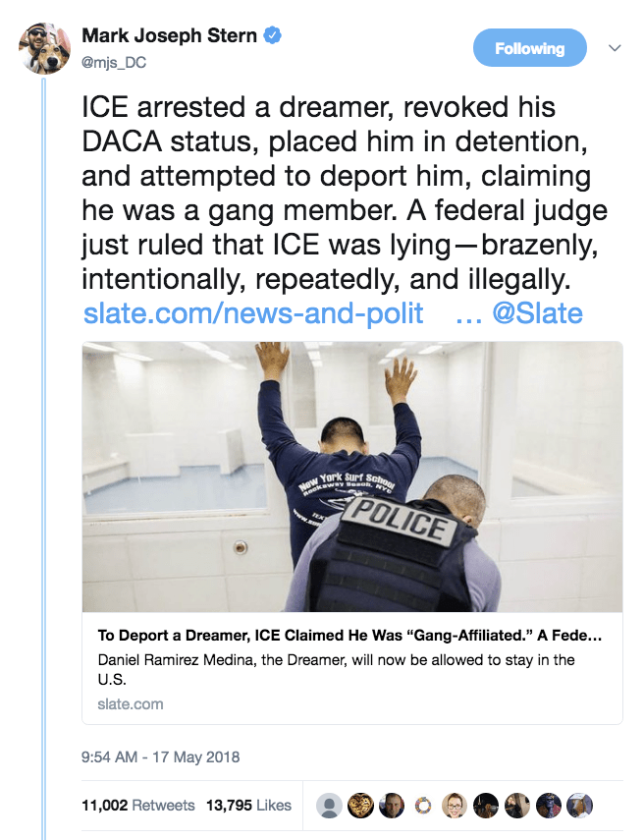The width and height of the screenshot is (644, 840).
Task: Click the colorful ring liker avatar
Action: coord(424,805)
